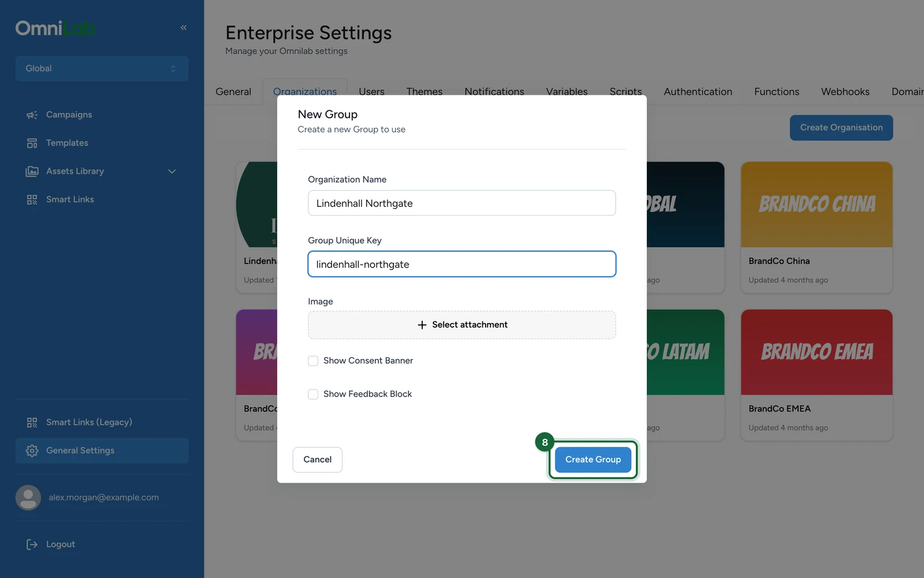Open the Notifications tab
924x578 pixels.
pos(494,91)
